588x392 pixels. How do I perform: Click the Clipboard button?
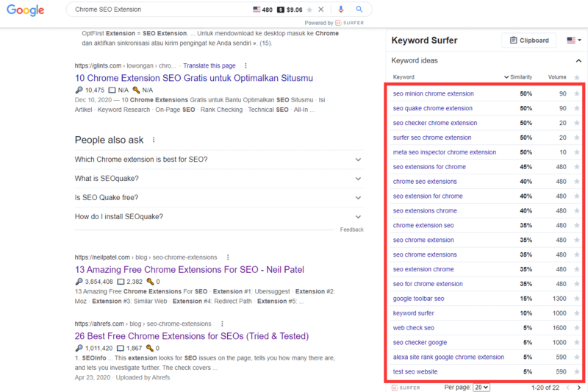[x=529, y=40]
